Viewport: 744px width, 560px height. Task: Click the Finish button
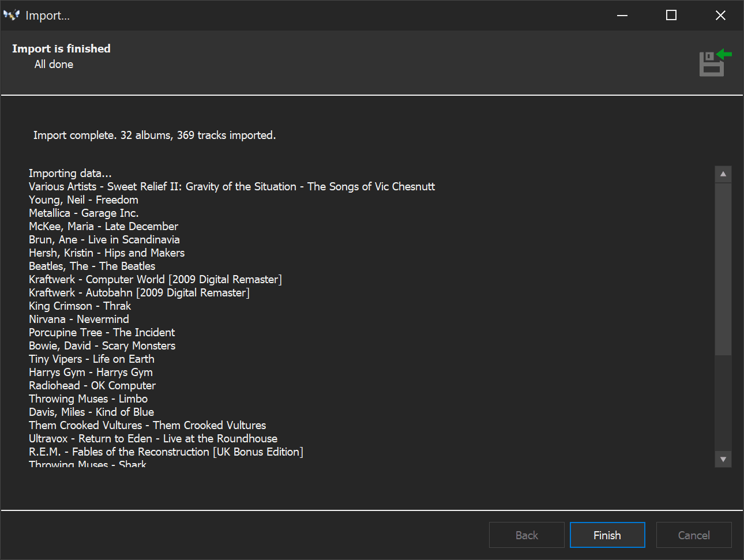click(x=607, y=535)
